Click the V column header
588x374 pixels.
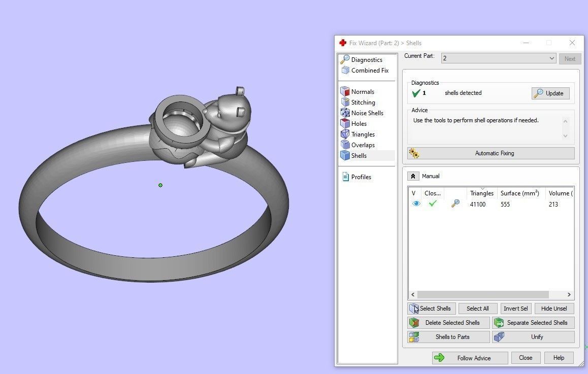point(415,193)
